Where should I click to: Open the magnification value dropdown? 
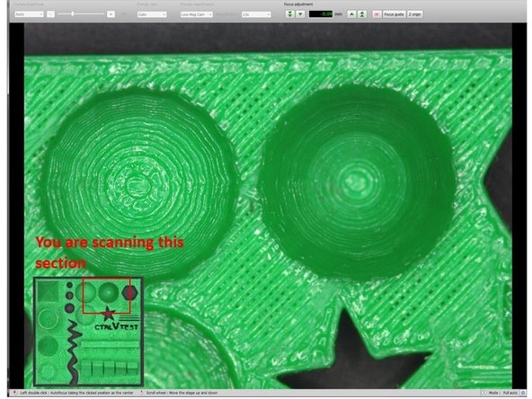(x=256, y=14)
